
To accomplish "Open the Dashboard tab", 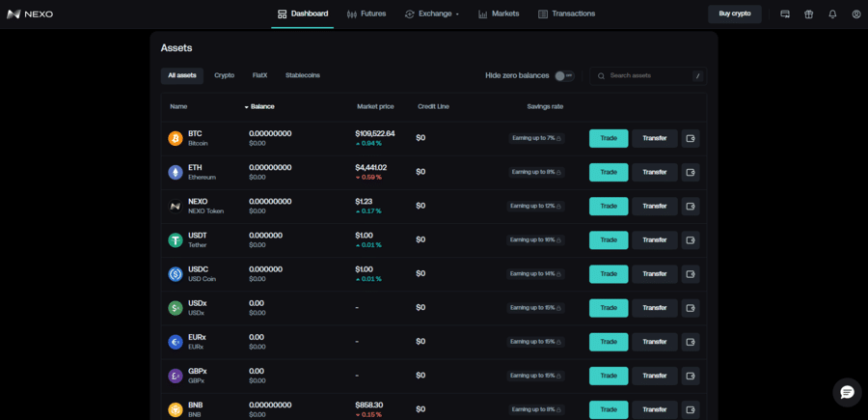I will pyautogui.click(x=302, y=14).
